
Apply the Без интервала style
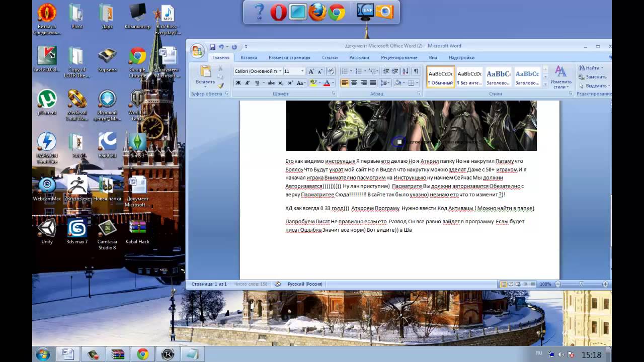point(469,77)
